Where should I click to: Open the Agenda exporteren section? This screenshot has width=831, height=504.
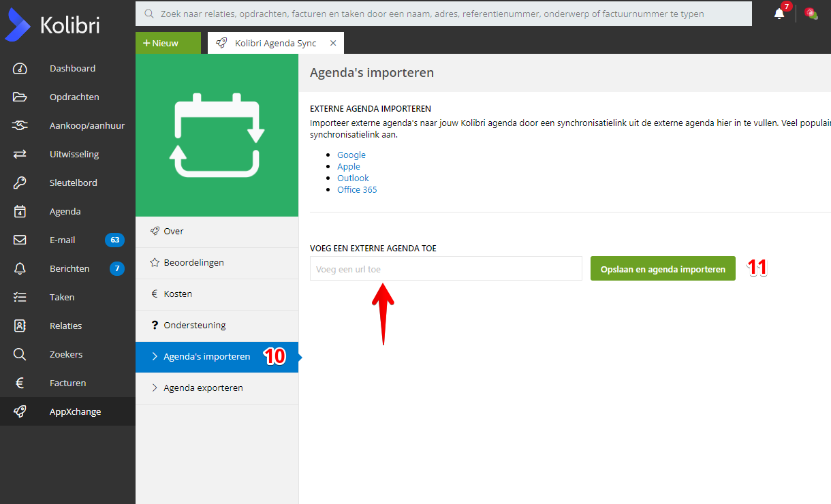point(217,388)
